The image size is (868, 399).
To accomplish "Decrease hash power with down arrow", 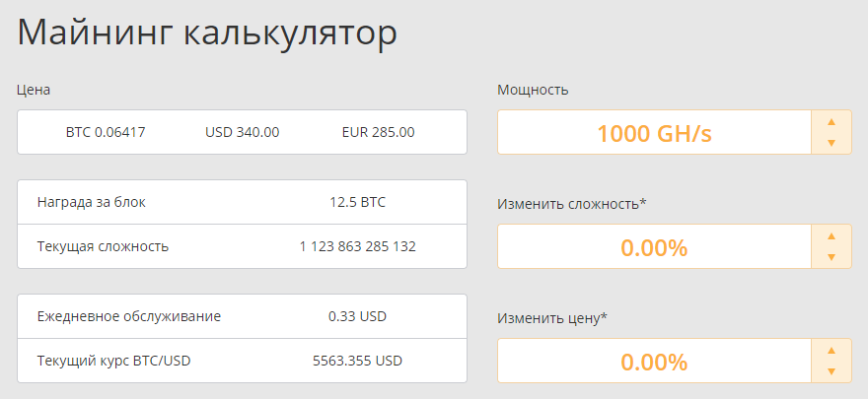I will (x=831, y=143).
